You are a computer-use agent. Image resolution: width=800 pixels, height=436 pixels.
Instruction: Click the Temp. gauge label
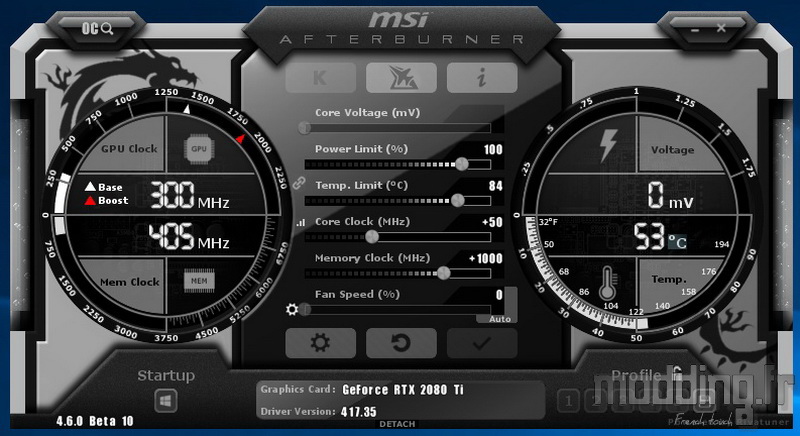pyautogui.click(x=669, y=279)
